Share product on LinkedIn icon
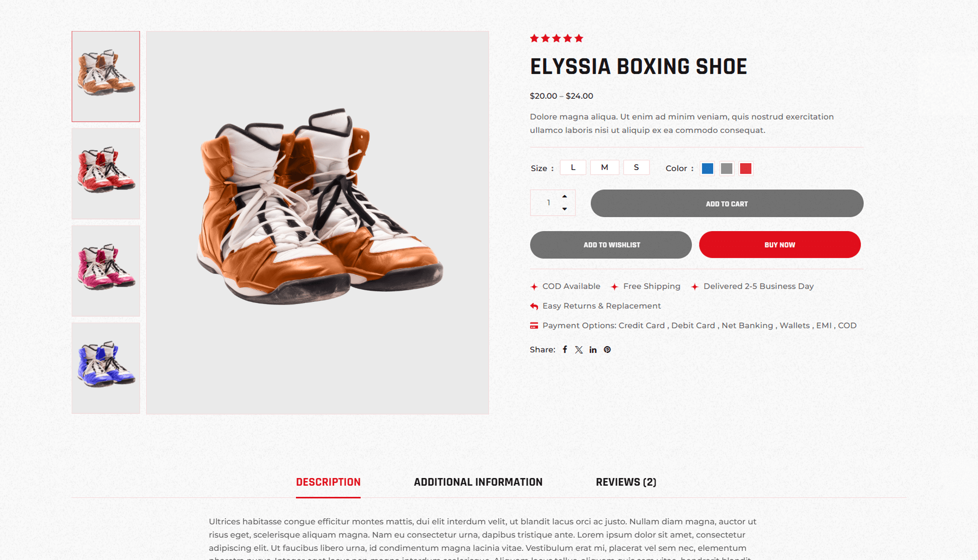Screen dimensions: 978x560 [x=593, y=350]
